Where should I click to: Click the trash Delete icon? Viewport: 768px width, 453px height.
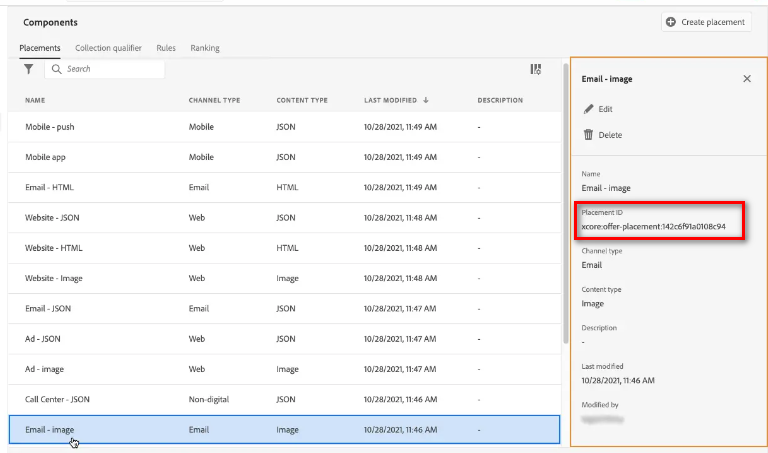[x=588, y=135]
